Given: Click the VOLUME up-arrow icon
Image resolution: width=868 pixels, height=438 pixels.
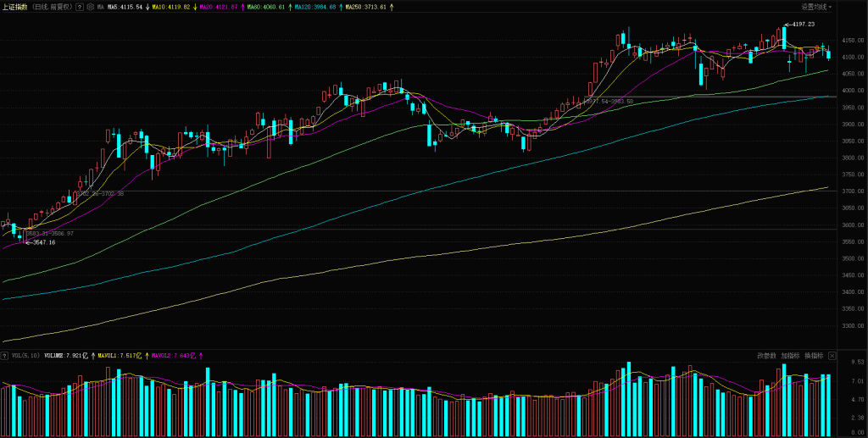Looking at the screenshot, I should coord(93,356).
